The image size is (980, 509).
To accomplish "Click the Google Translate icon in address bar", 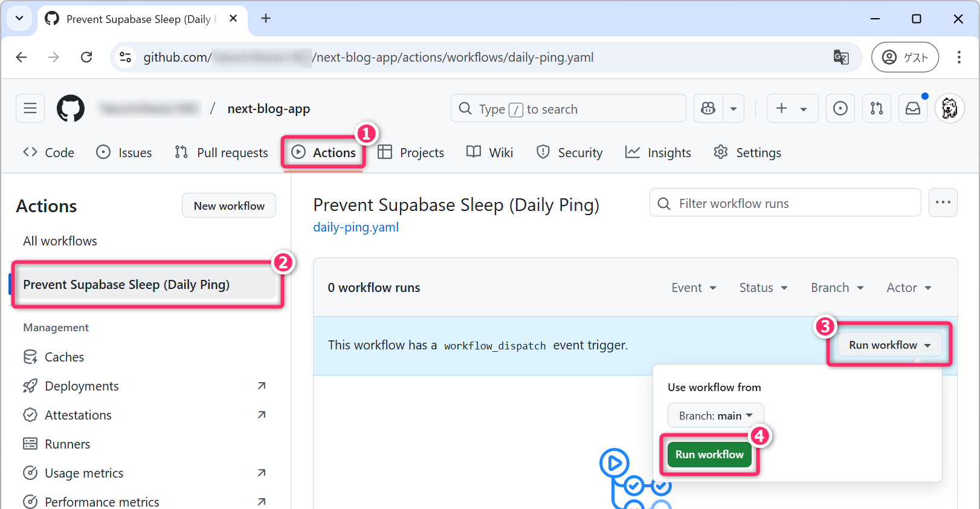I will 841,57.
